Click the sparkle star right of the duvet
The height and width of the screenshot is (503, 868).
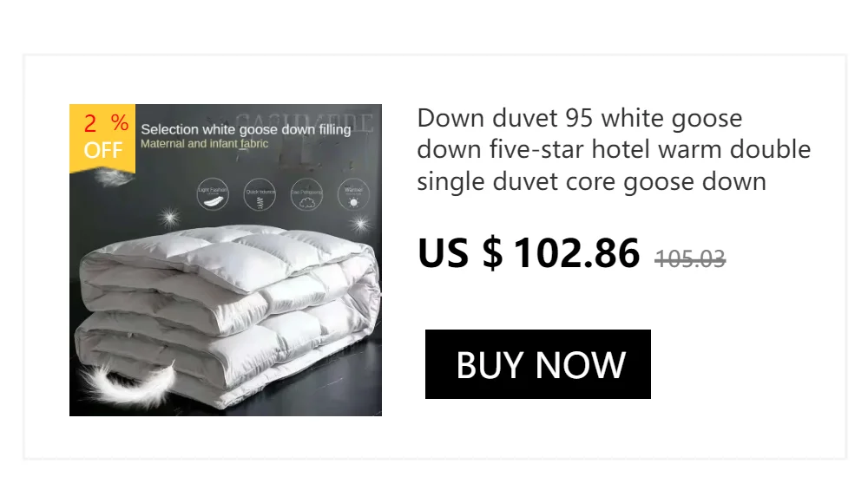361,224
